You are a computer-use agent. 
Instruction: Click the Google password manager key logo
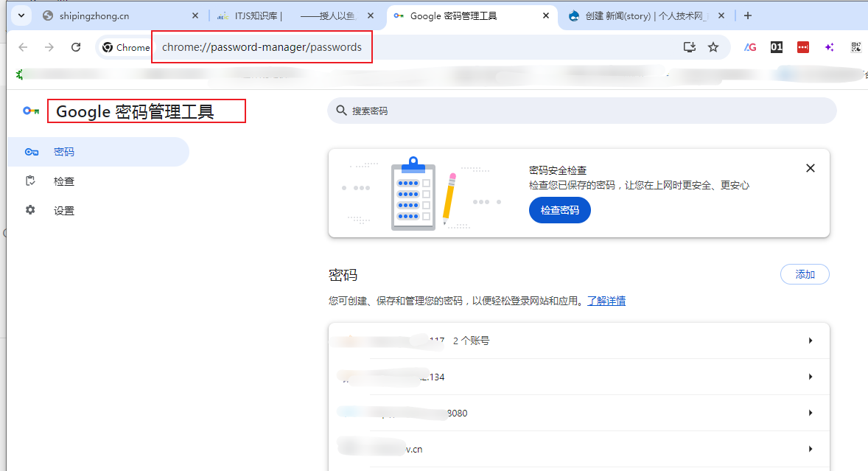click(31, 111)
